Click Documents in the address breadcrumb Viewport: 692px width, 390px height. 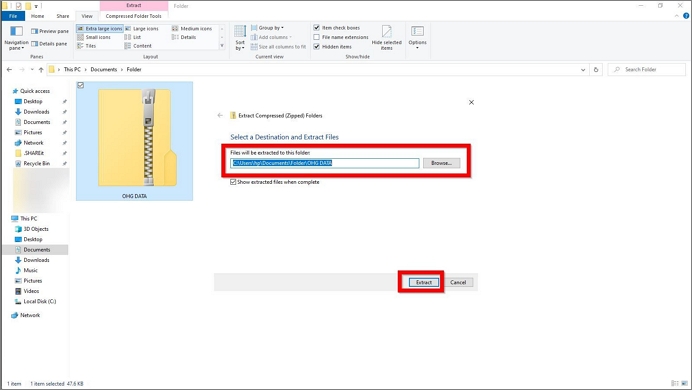point(104,70)
